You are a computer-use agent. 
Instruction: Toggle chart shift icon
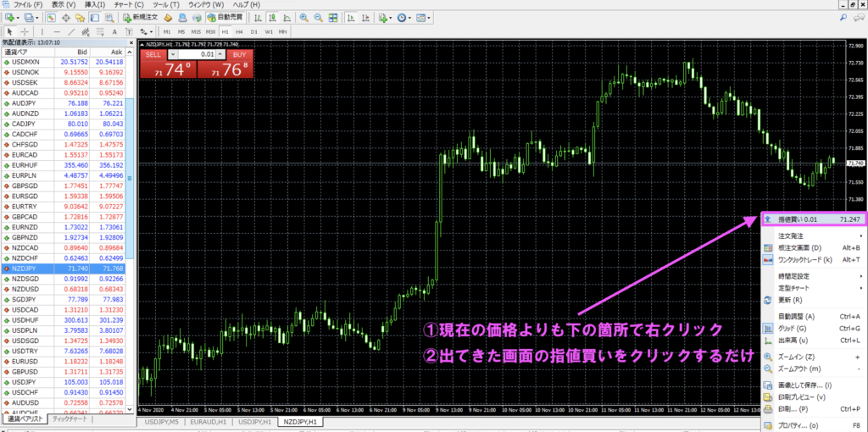pos(365,18)
